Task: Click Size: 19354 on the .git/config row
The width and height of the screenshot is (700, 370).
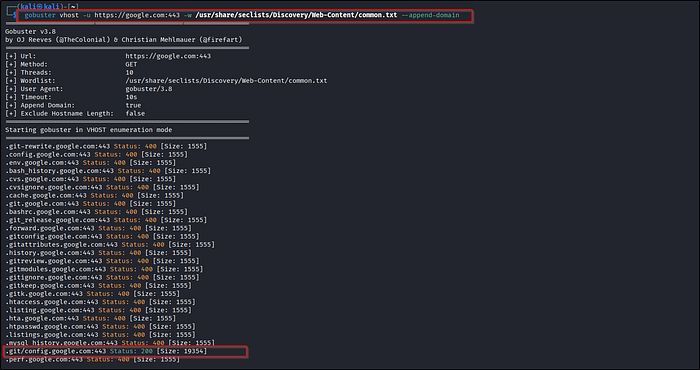Action: click(x=182, y=351)
